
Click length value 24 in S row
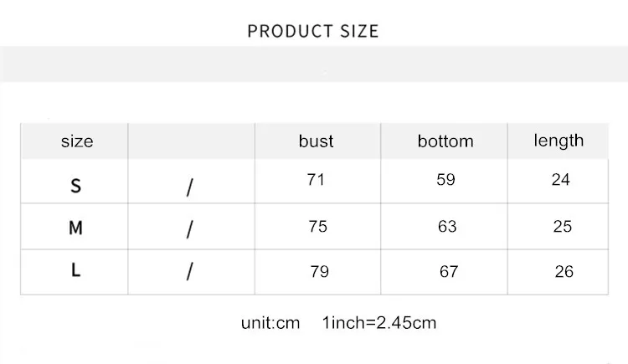pyautogui.click(x=560, y=179)
